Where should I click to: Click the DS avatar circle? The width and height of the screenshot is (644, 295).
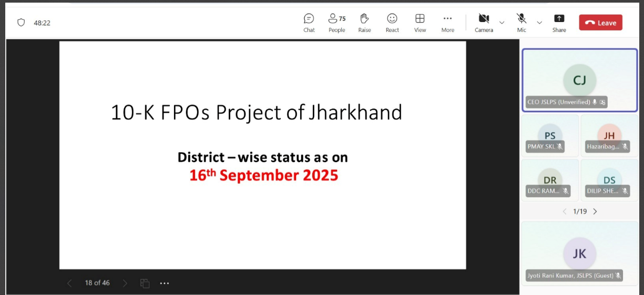609,180
